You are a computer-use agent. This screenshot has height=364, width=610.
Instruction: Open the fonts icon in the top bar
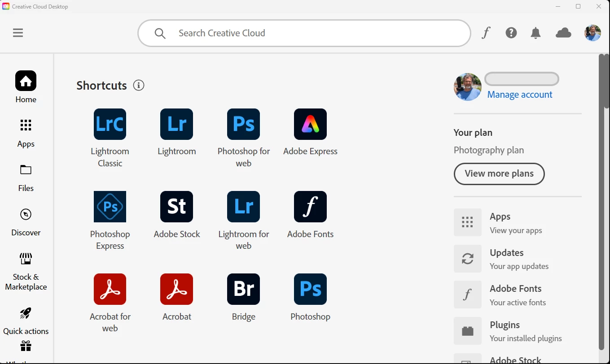coord(486,33)
